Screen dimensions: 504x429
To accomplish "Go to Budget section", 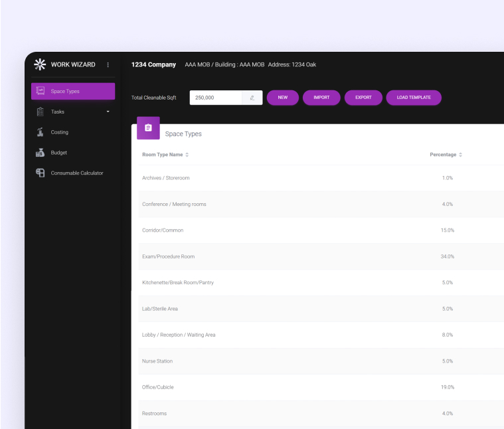I will point(73,152).
